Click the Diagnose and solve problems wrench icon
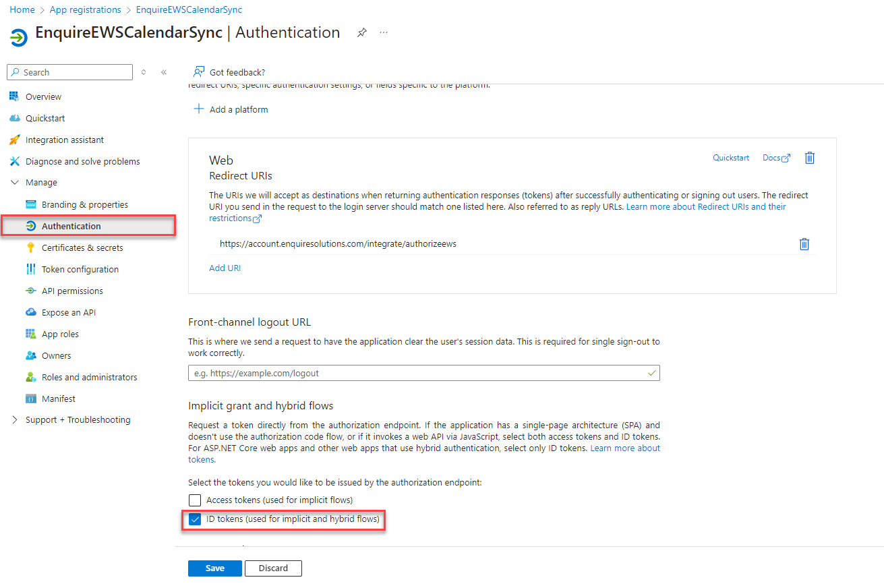This screenshot has height=588, width=884. coord(14,161)
